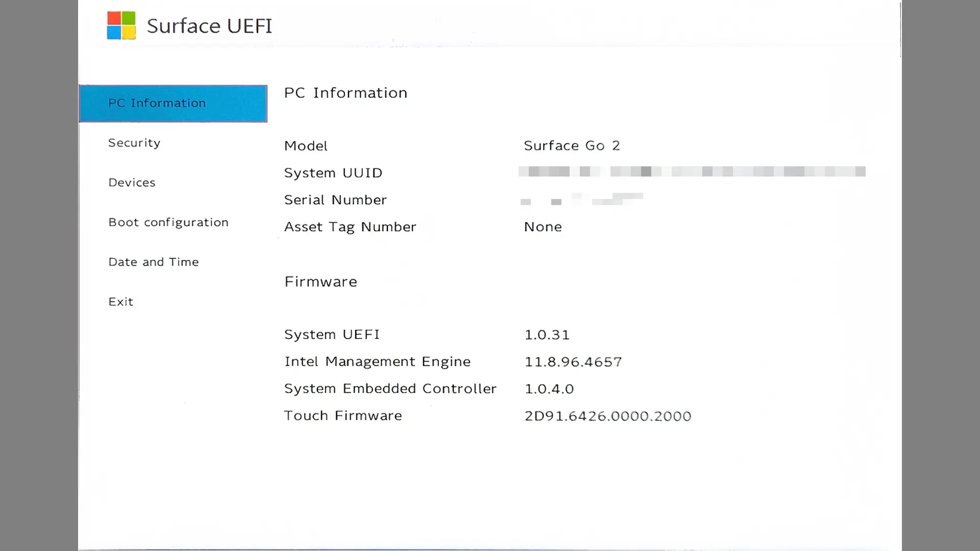Viewport: 980px width, 551px height.
Task: Go to the Devices page
Action: pos(132,183)
